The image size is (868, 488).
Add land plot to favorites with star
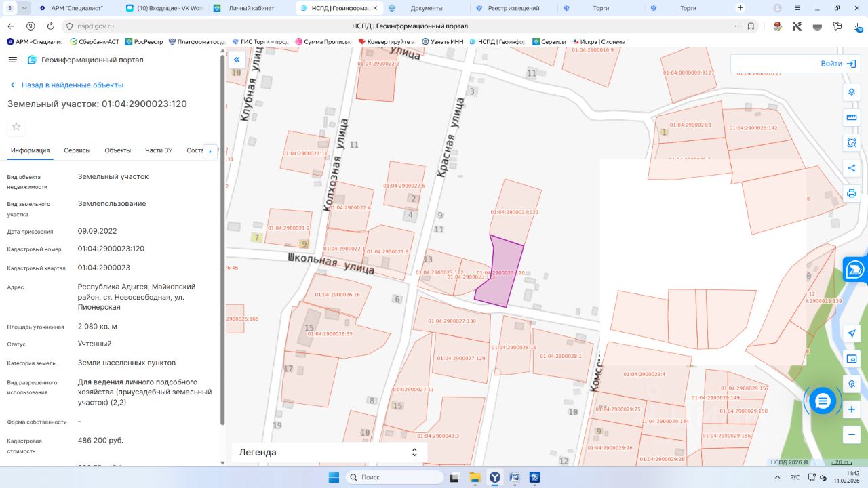click(16, 127)
